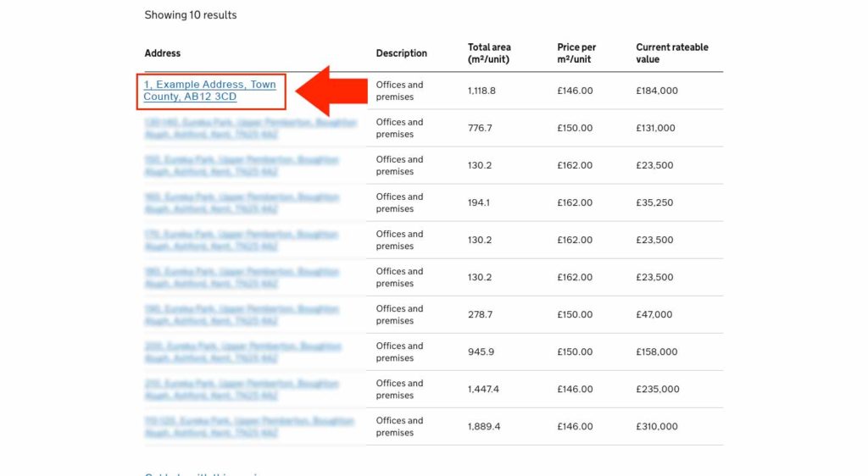The height and width of the screenshot is (476, 868).
Task: Click the £150.00 price in the 776.7 row
Action: pyautogui.click(x=575, y=128)
